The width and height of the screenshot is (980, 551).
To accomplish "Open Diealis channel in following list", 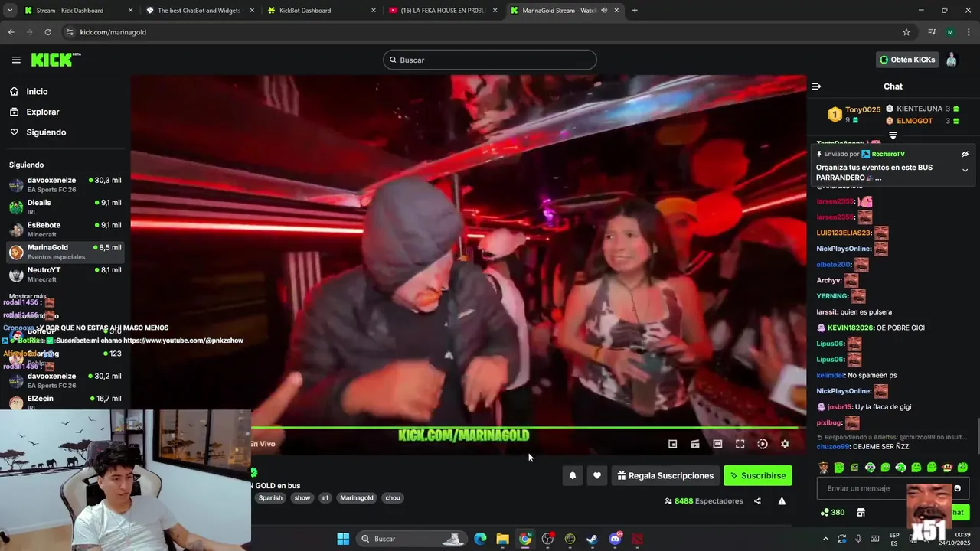I will pyautogui.click(x=65, y=207).
